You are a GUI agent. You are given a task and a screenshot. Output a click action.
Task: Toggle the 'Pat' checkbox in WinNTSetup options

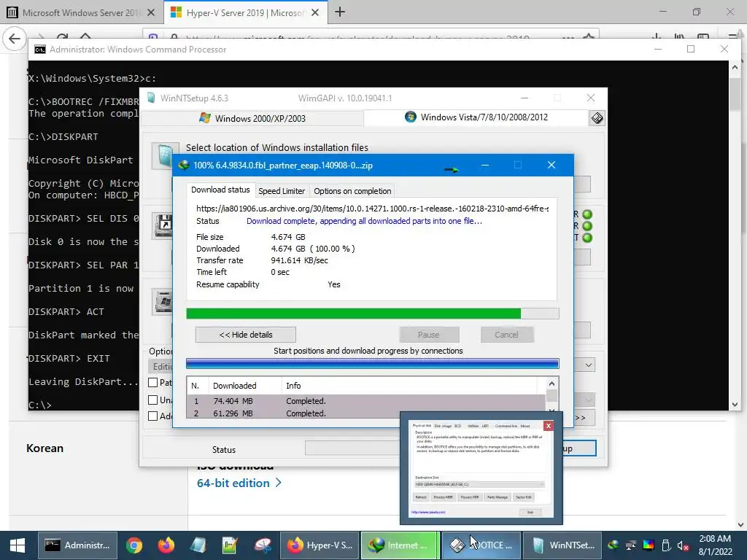pos(153,382)
